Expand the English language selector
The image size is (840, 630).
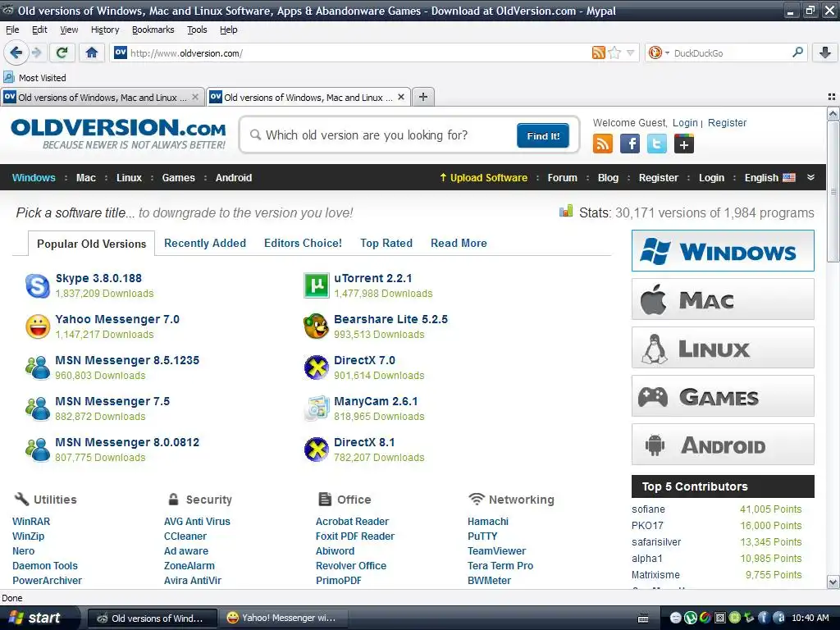coord(769,177)
